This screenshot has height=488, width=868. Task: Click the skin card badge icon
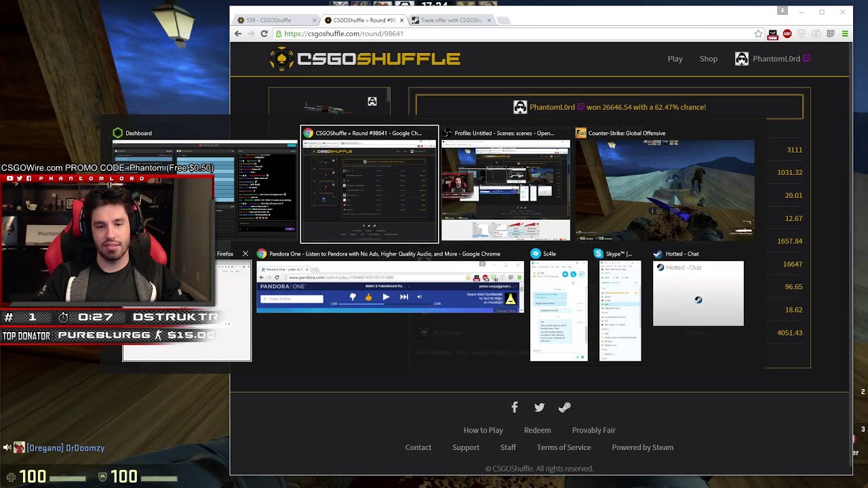[x=372, y=102]
